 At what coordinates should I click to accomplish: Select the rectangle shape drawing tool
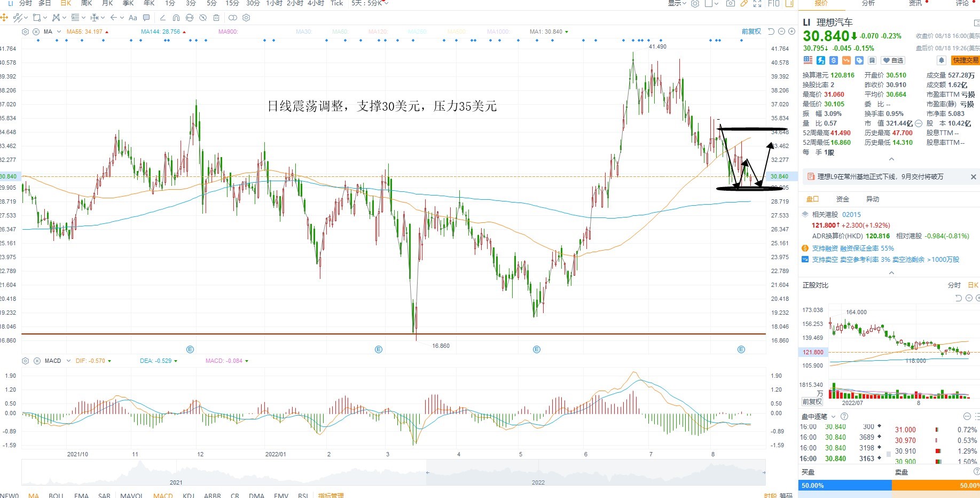pos(36,18)
